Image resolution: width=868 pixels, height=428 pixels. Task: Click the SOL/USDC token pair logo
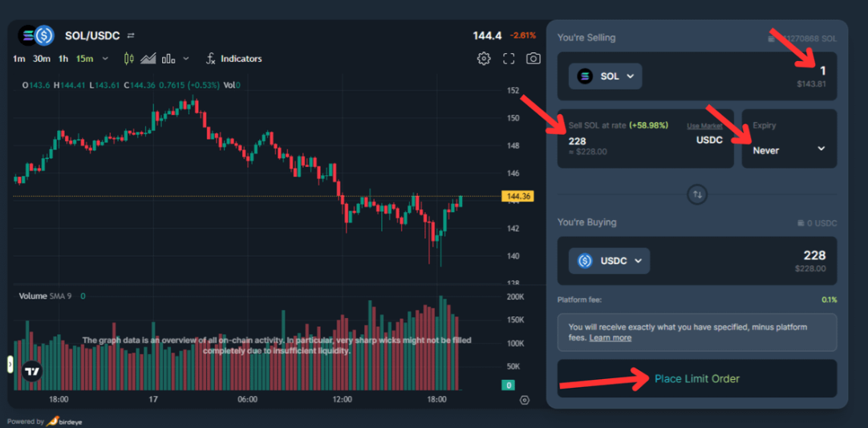35,35
